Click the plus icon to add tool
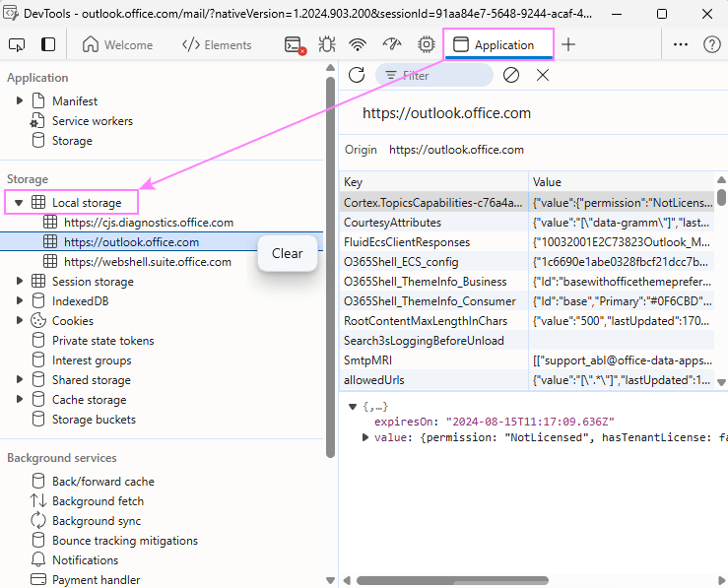 click(x=568, y=44)
